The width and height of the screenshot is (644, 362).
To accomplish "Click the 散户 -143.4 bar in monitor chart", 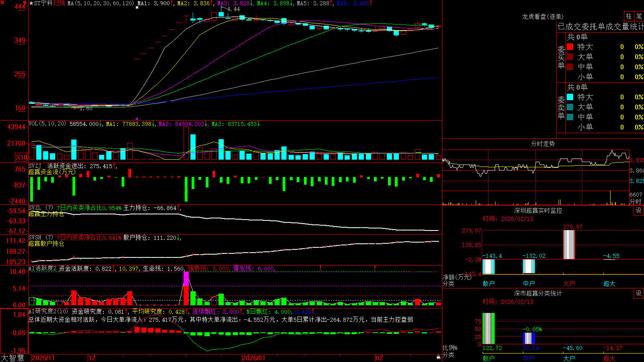I will [x=488, y=267].
